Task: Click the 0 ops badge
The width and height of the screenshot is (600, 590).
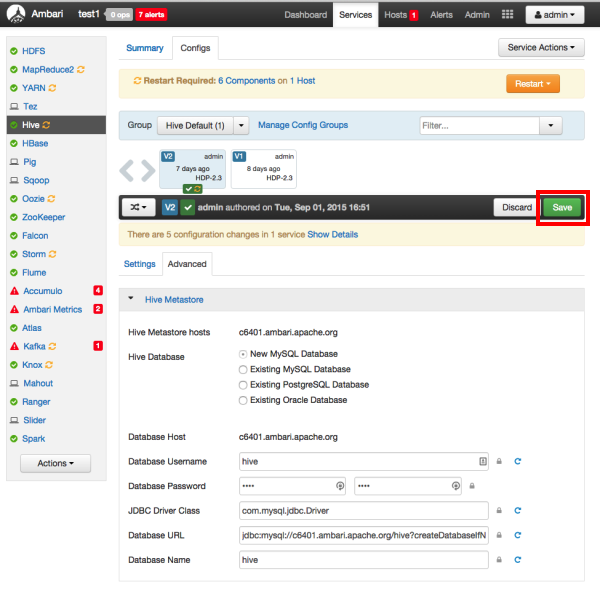Action: (x=120, y=15)
